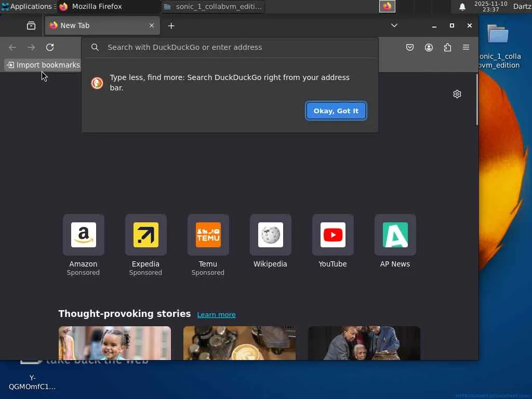Open the smiling child story thumbnail
Screen dimensions: 532x399
pyautogui.click(x=115, y=343)
